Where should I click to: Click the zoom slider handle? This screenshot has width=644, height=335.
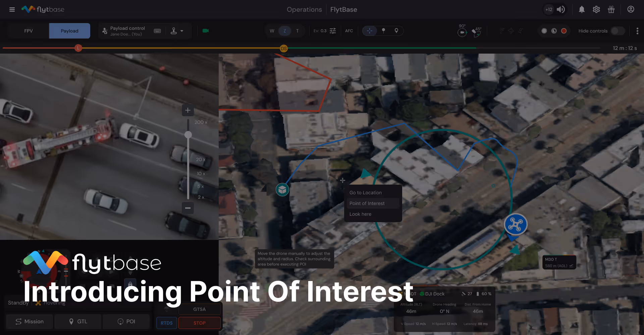(x=188, y=135)
